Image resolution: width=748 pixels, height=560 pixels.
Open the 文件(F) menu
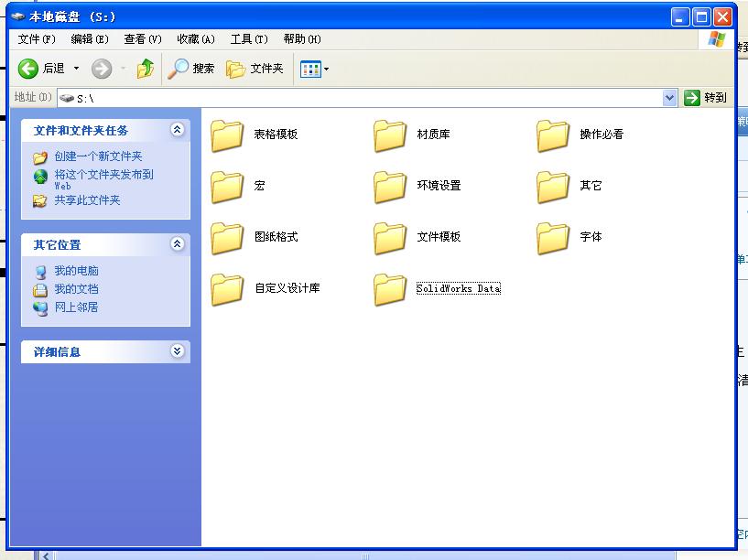[37, 39]
